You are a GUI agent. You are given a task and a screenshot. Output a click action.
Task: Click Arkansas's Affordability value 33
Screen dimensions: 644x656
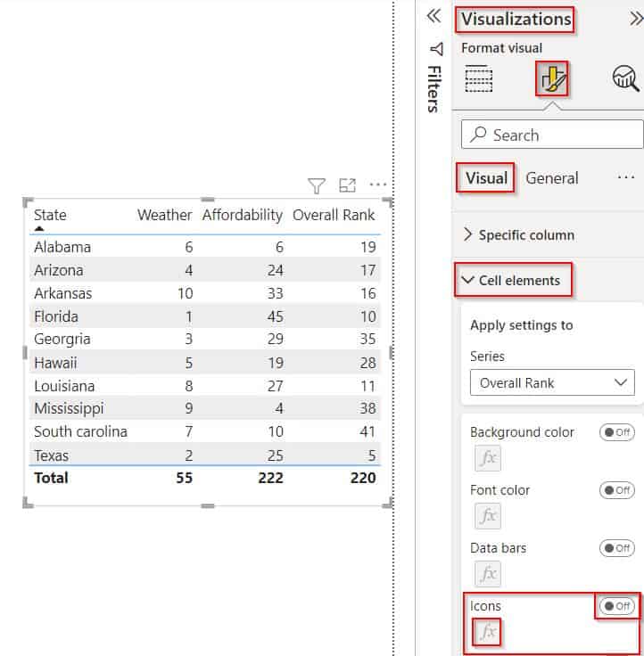(x=275, y=293)
